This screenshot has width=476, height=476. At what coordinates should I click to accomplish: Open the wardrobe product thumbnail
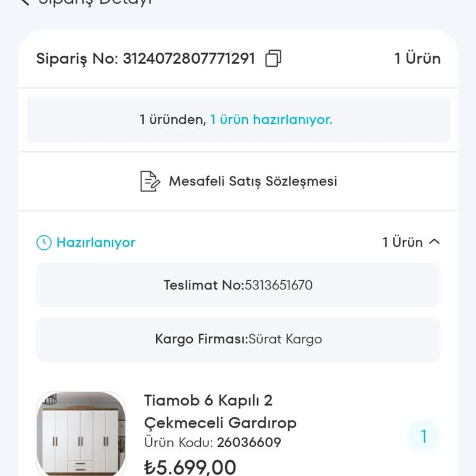[x=81, y=434]
